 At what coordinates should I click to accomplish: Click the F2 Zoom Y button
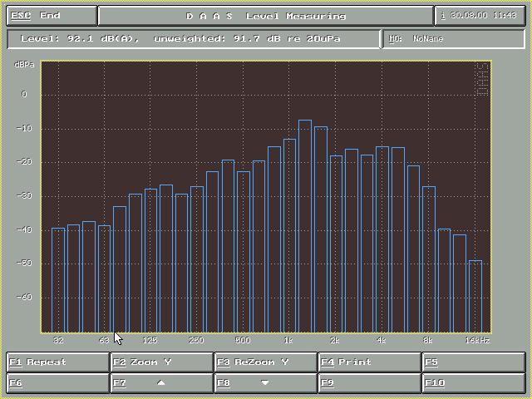coord(161,362)
